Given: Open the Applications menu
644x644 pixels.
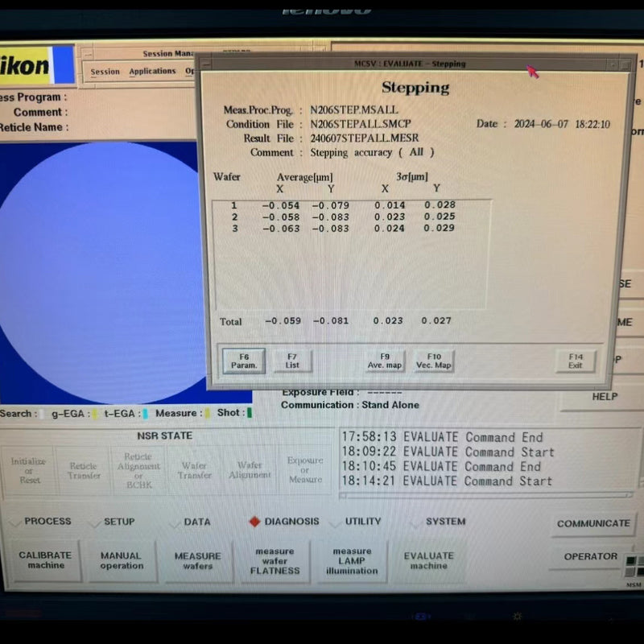Looking at the screenshot, I should click(152, 72).
